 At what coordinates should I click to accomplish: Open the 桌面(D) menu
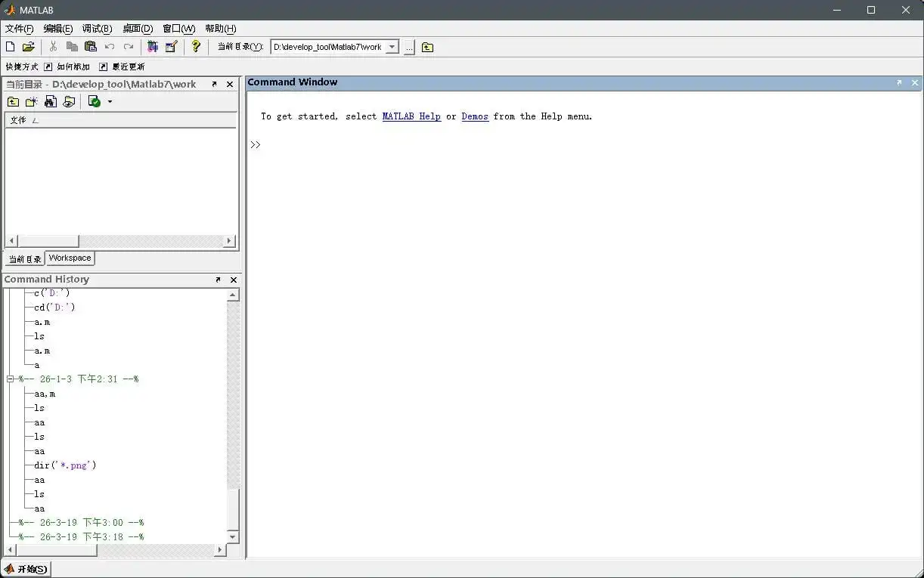138,29
